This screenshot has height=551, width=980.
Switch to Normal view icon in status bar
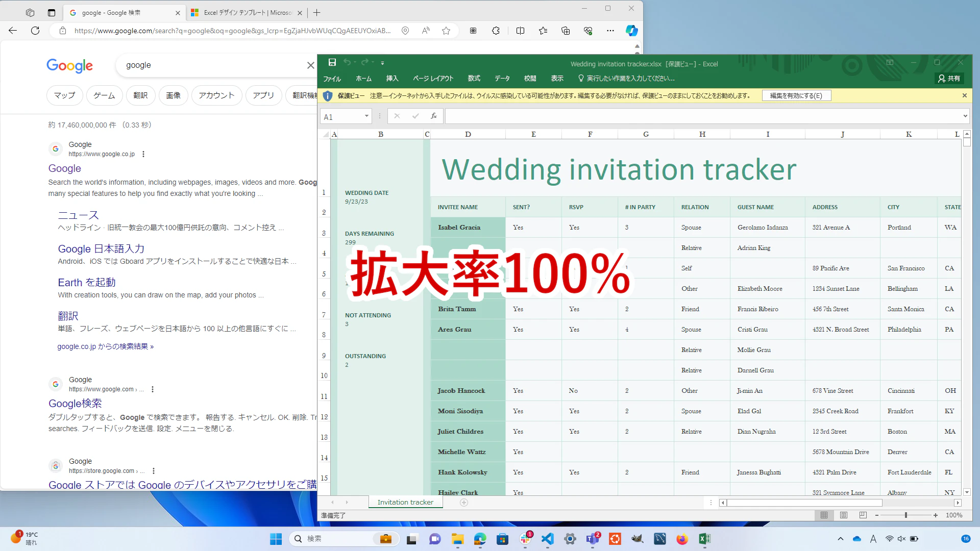click(x=824, y=515)
